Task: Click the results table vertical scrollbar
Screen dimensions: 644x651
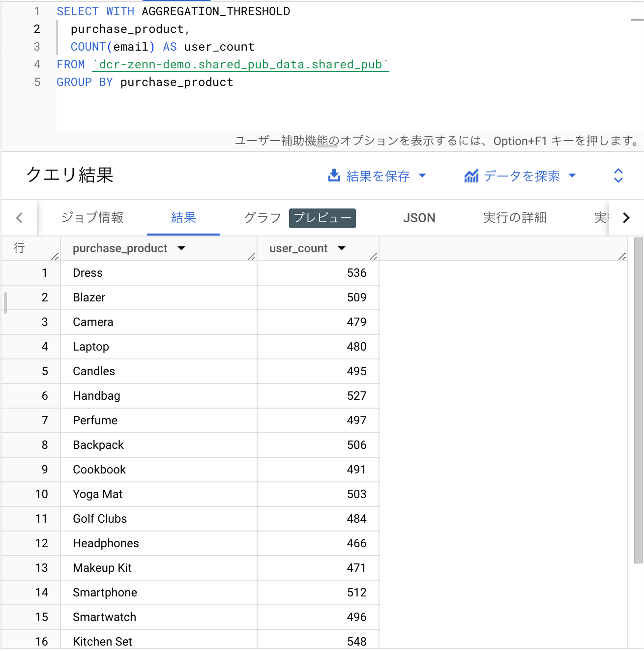Action: 638,400
